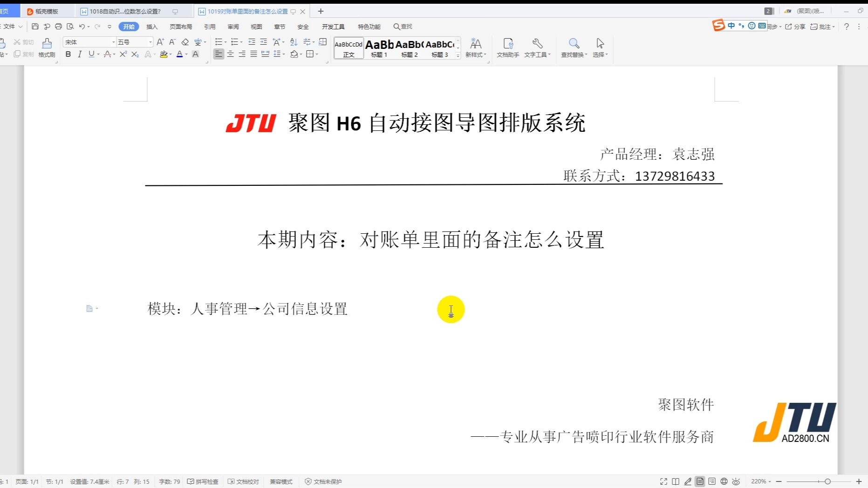The image size is (868, 488).
Task: Switch to web layout globe view
Action: (x=724, y=481)
